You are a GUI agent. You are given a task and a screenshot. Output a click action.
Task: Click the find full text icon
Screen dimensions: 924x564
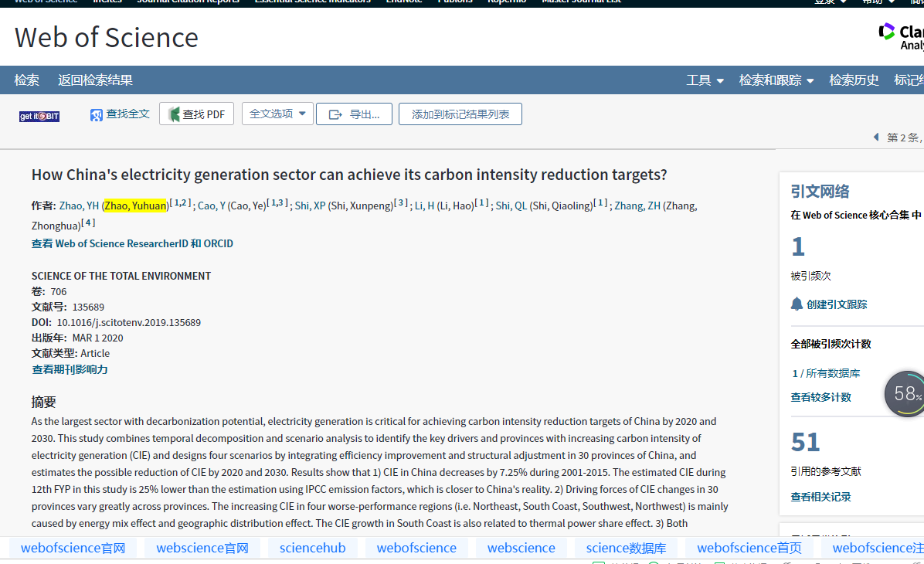[x=96, y=115]
